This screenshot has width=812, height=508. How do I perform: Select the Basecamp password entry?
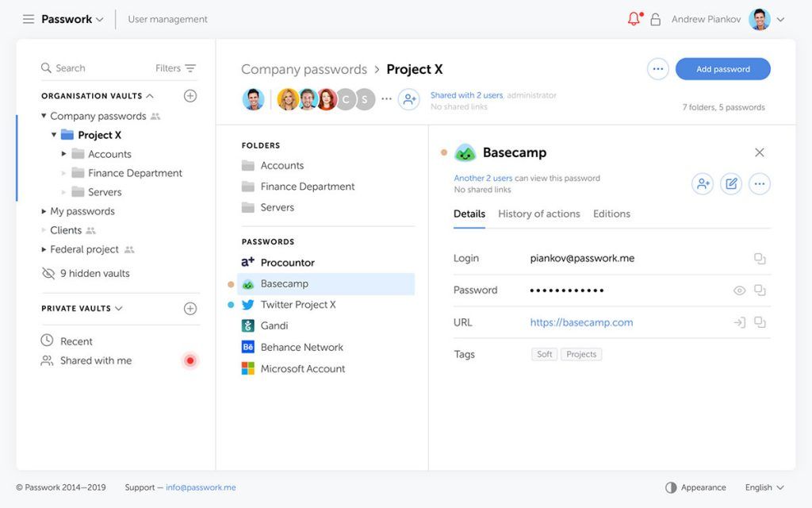tap(326, 284)
